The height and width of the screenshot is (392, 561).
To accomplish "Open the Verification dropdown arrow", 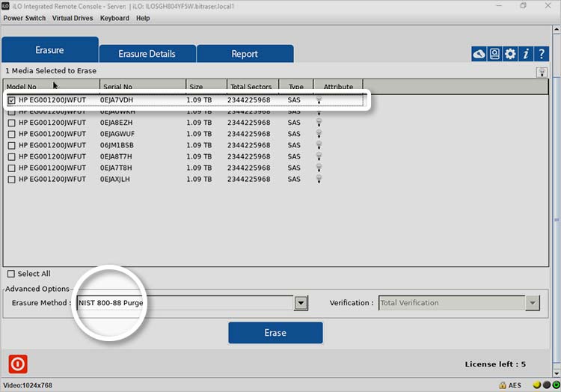I will 533,303.
